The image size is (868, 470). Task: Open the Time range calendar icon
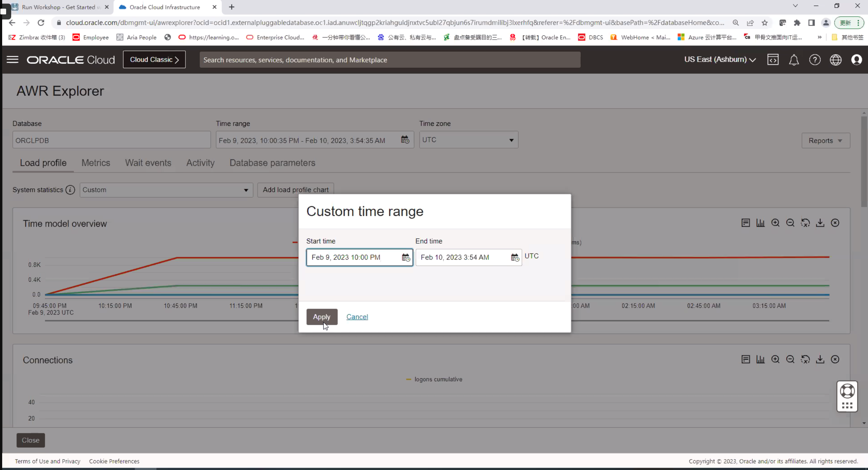click(405, 140)
